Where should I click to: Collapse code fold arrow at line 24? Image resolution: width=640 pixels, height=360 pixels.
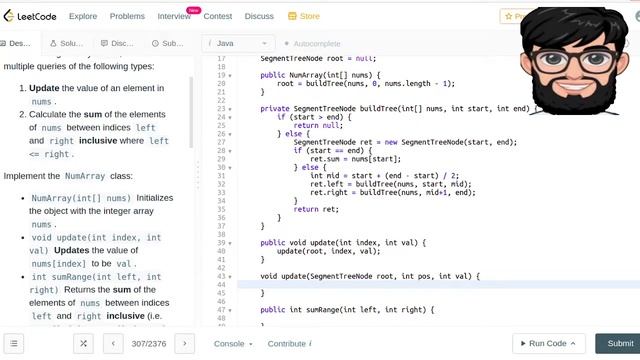(x=230, y=118)
